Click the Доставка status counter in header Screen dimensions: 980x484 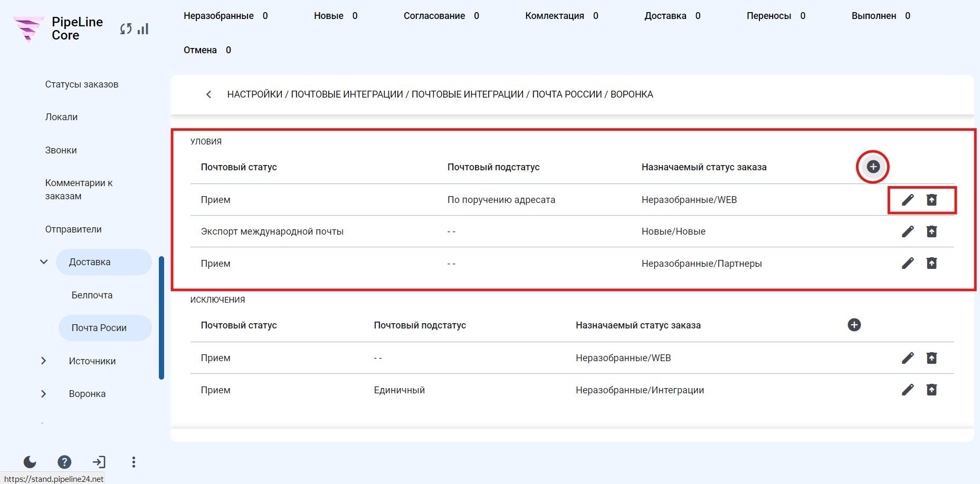point(672,16)
